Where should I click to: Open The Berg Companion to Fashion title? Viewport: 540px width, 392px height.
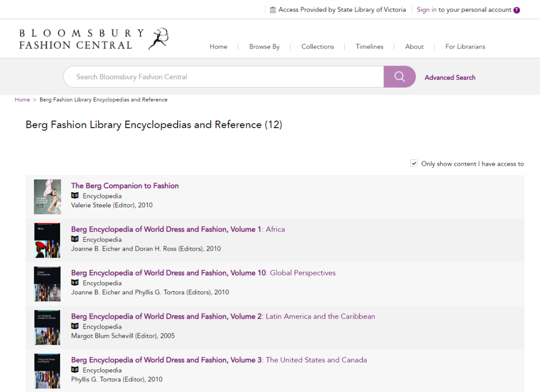(125, 186)
